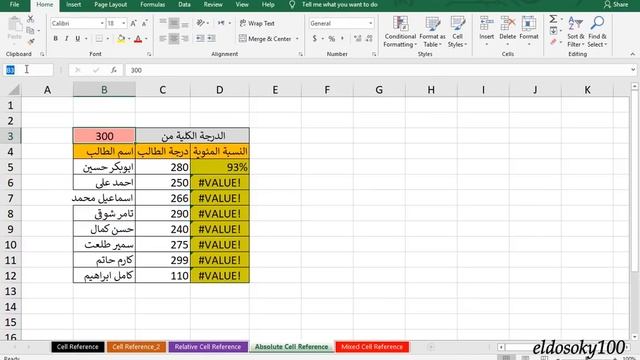The width and height of the screenshot is (640, 360).
Task: Click the Decrease Decimal icon
Action: (x=369, y=38)
